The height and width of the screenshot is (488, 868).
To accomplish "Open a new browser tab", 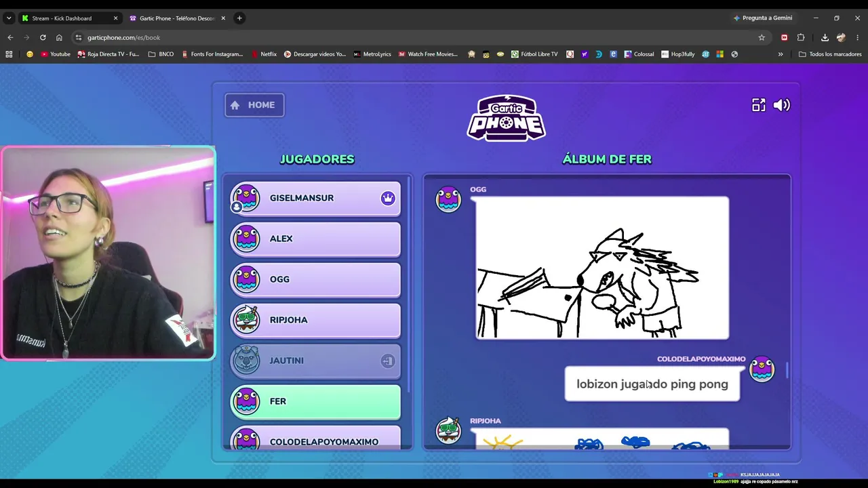I will [x=239, y=18].
